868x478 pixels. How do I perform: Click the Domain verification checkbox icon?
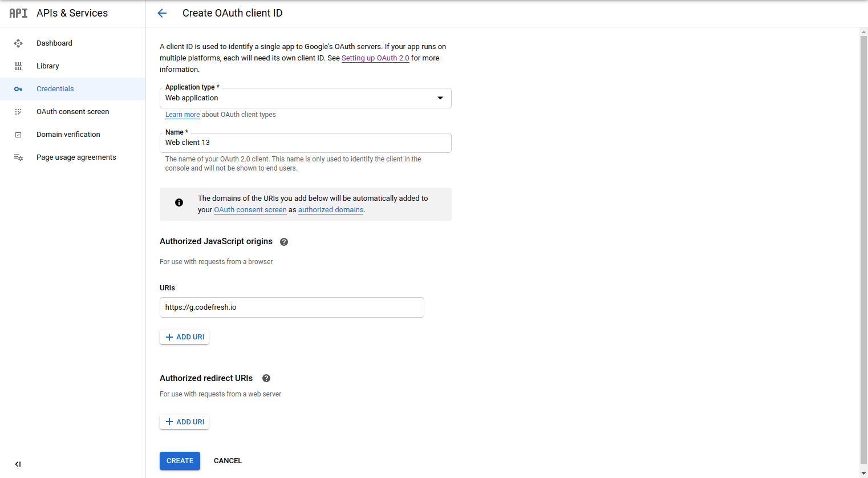click(x=18, y=135)
